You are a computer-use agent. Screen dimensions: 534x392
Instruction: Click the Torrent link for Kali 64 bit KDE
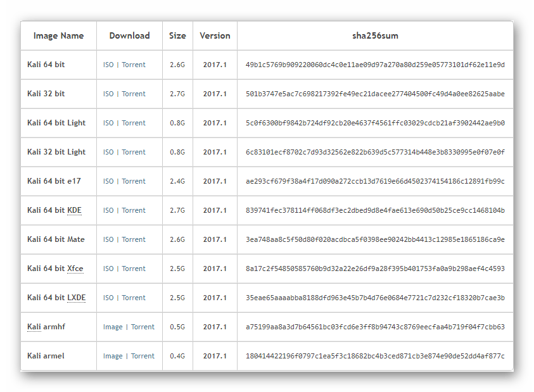tap(134, 210)
